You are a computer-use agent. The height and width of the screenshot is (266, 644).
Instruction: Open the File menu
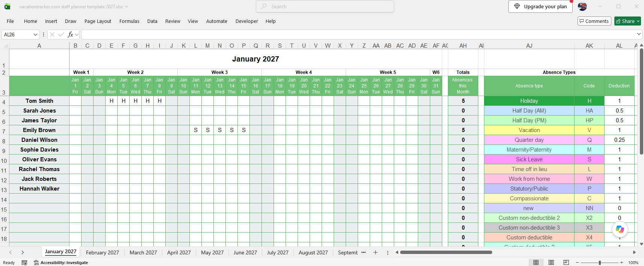10,21
